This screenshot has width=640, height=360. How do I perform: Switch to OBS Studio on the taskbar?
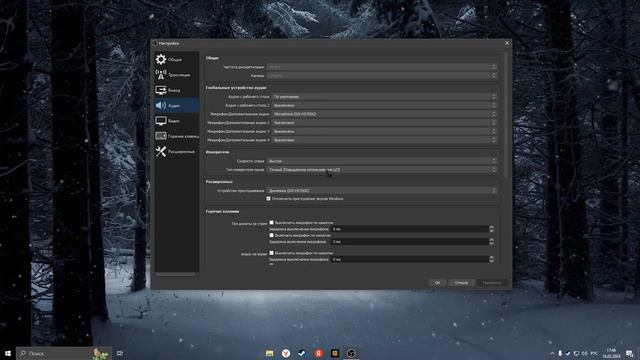coord(351,353)
